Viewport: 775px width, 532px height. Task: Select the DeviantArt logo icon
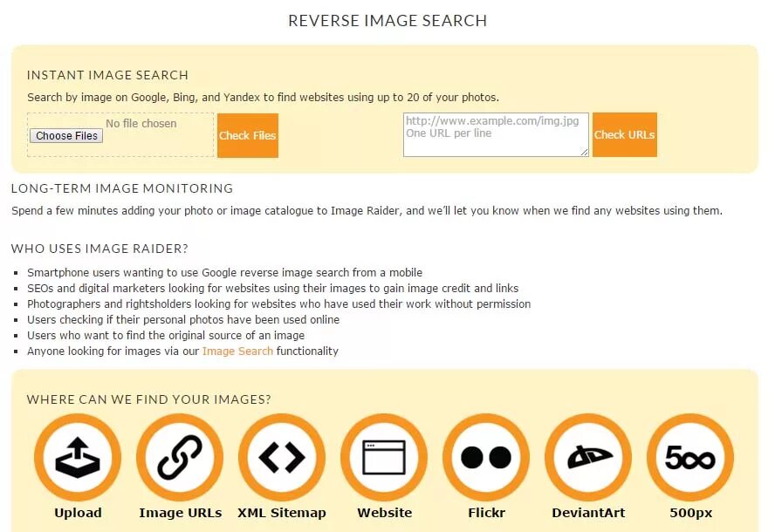point(588,457)
